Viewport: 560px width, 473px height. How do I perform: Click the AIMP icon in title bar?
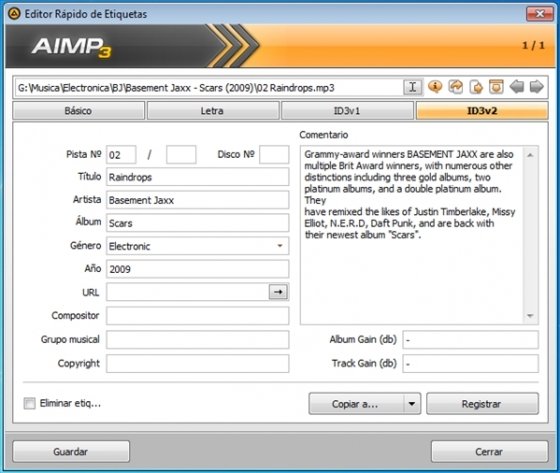point(14,14)
